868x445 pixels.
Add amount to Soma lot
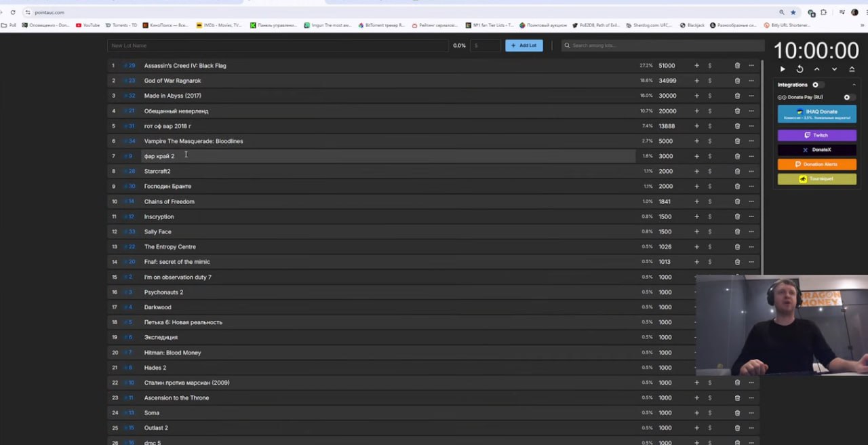[x=696, y=412]
